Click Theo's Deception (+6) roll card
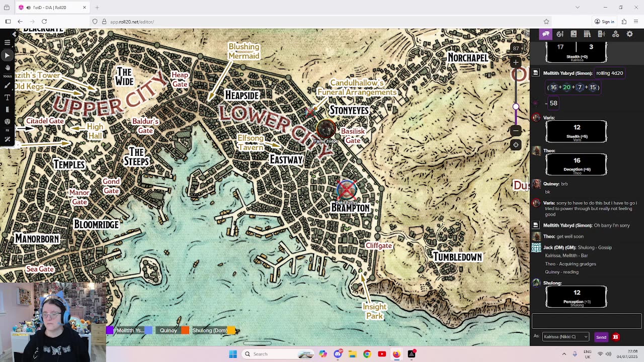Image resolution: width=644 pixels, height=362 pixels. tap(576, 164)
